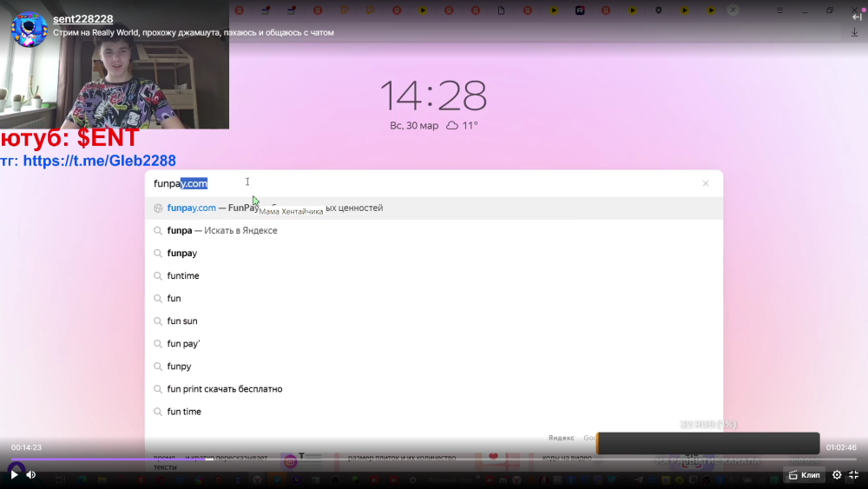Image resolution: width=868 pixels, height=489 pixels.
Task: Click the 'Вс, 30 мар' date text
Action: (x=414, y=126)
